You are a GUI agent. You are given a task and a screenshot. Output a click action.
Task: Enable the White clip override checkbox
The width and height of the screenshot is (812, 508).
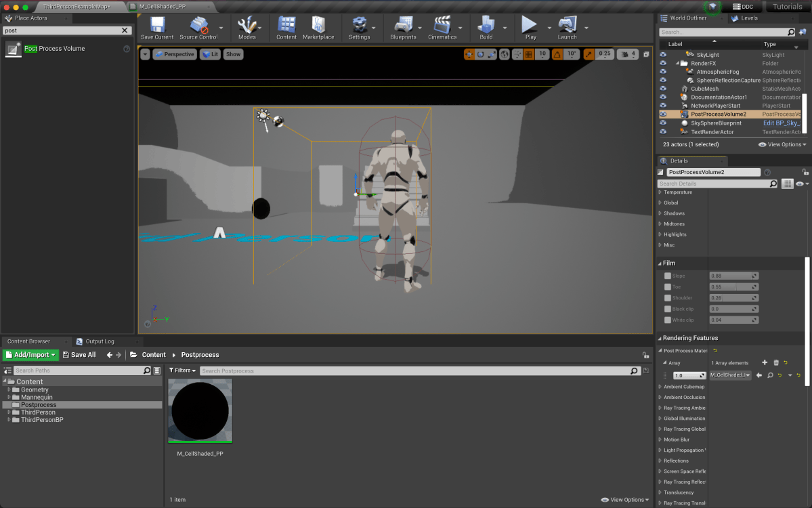(x=668, y=320)
